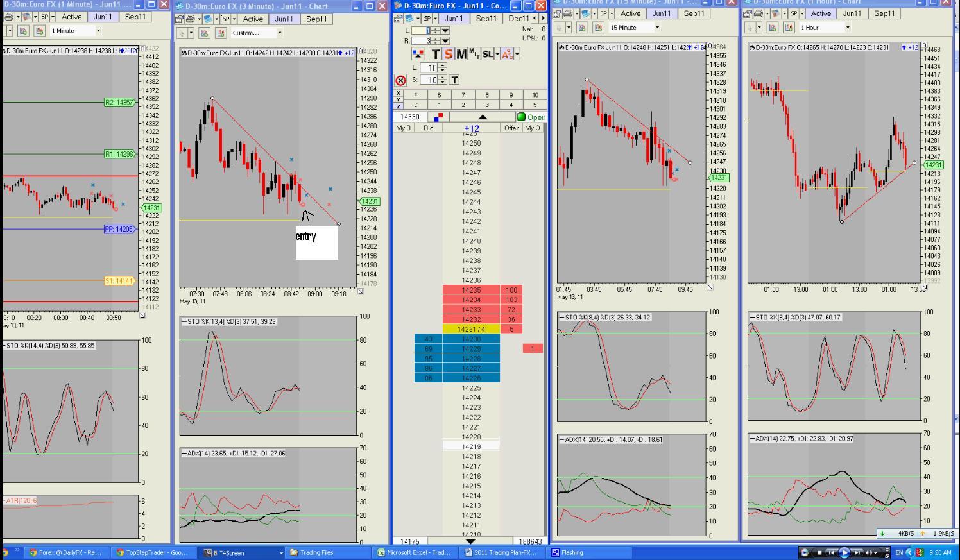Image resolution: width=960 pixels, height=560 pixels.
Task: Click edit-studies icon in 3 Minute chart toolbar
Action: (x=221, y=33)
